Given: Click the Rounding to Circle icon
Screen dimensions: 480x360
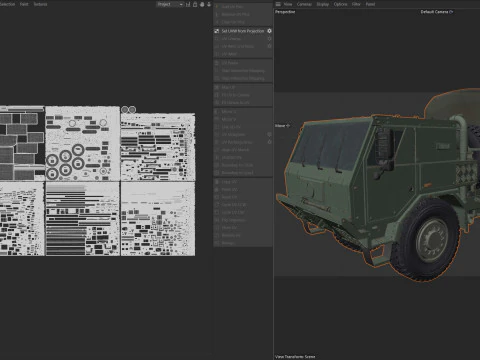Looking at the screenshot, I should pyautogui.click(x=216, y=165).
